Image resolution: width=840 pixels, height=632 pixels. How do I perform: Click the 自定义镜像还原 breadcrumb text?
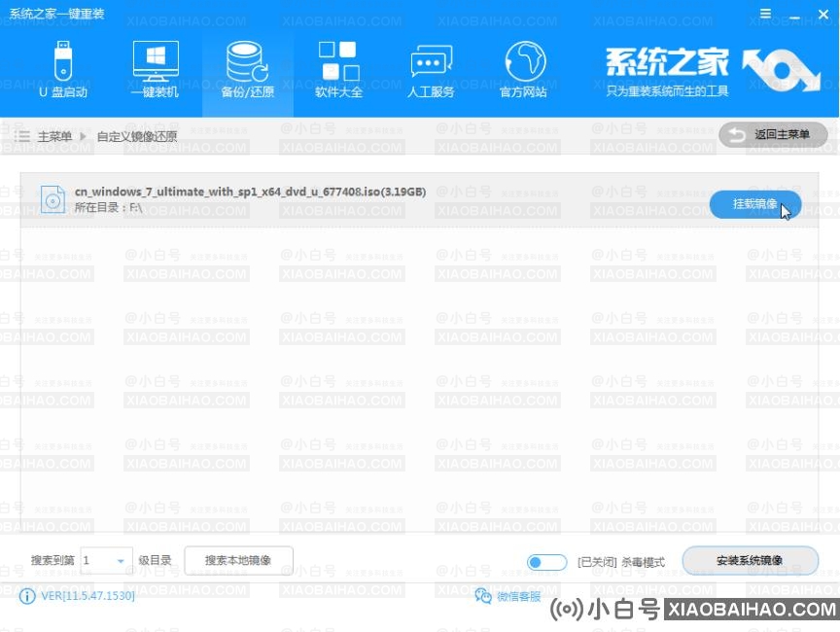pos(137,136)
